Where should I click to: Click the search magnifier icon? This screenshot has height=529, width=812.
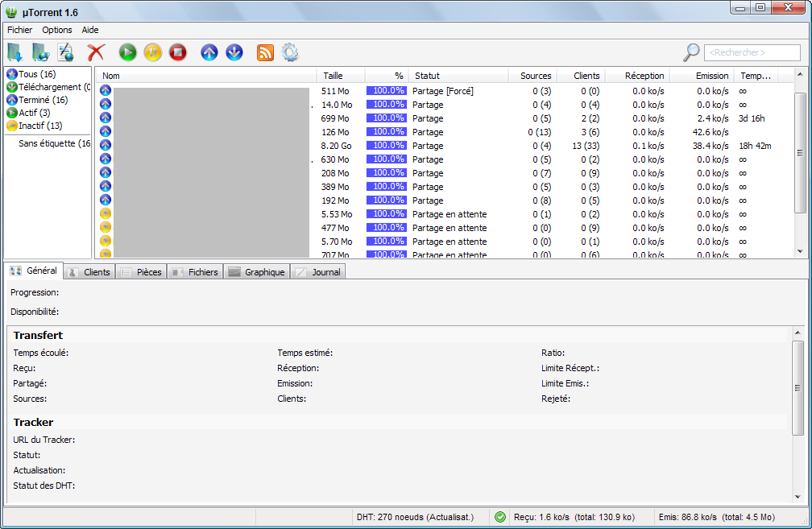pos(691,52)
